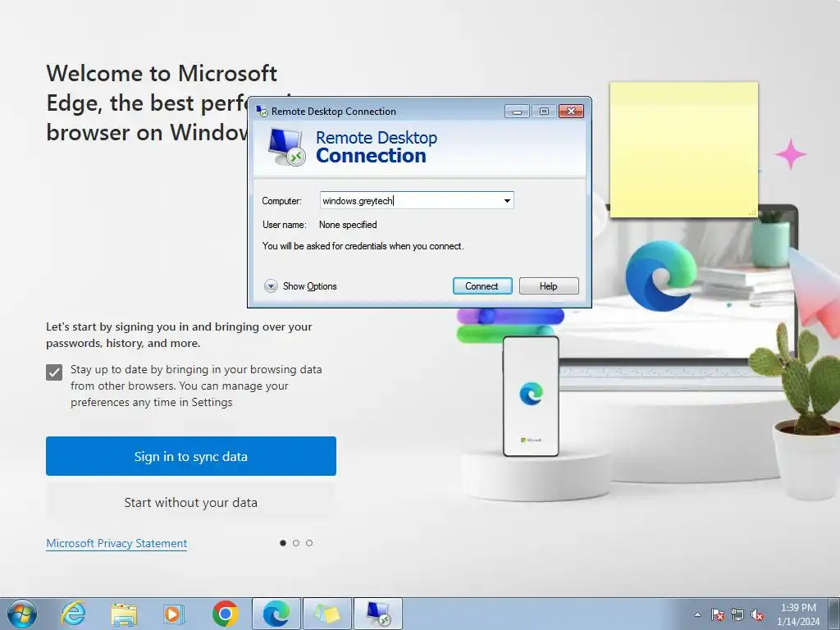Open Help in Remote Desktop Connection
This screenshot has height=630, width=840.
(x=549, y=286)
